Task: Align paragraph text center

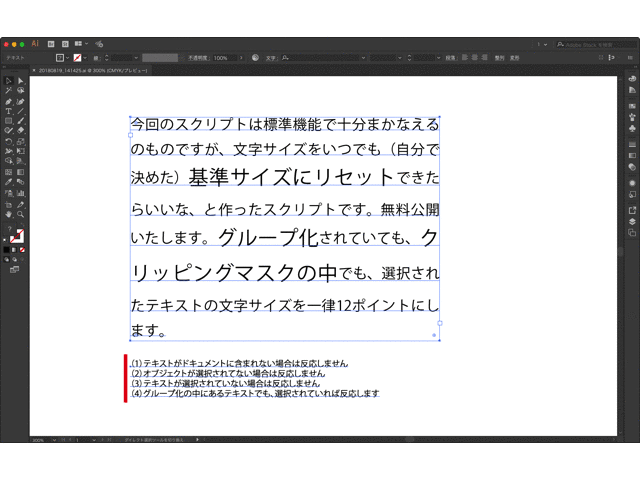Action: coord(475,58)
